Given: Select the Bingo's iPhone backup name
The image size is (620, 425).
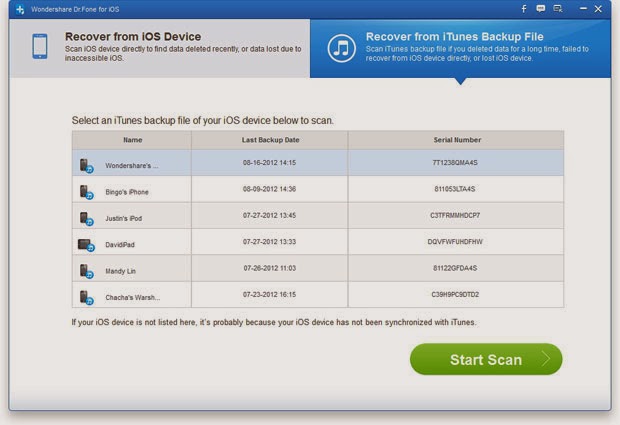Looking at the screenshot, I should click(x=127, y=192).
